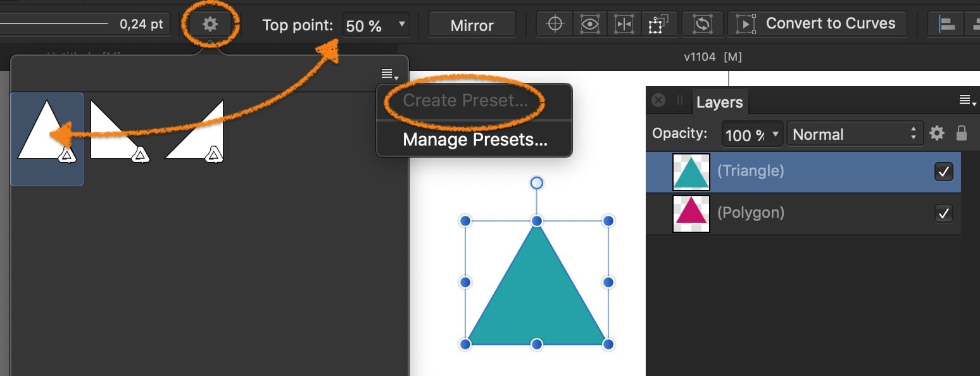
Task: Select the first triangle preset thumbnail
Action: (47, 139)
